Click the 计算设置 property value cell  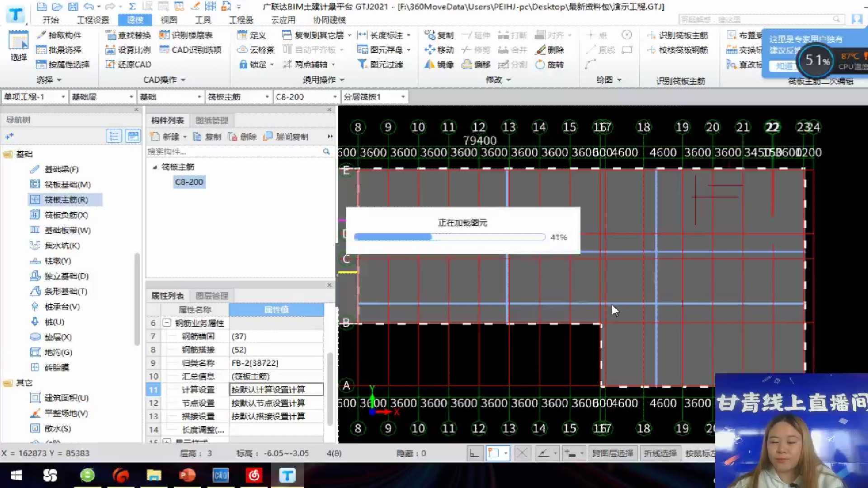[x=277, y=389]
